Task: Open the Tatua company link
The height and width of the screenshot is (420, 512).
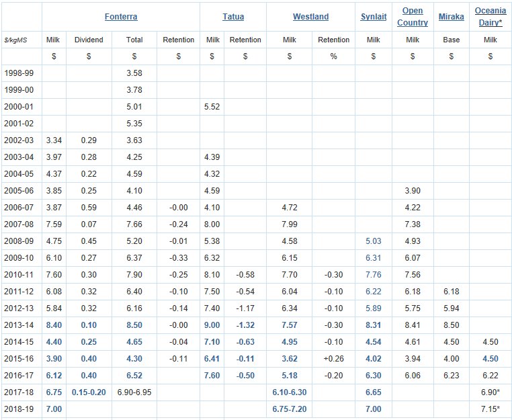Action: click(233, 17)
